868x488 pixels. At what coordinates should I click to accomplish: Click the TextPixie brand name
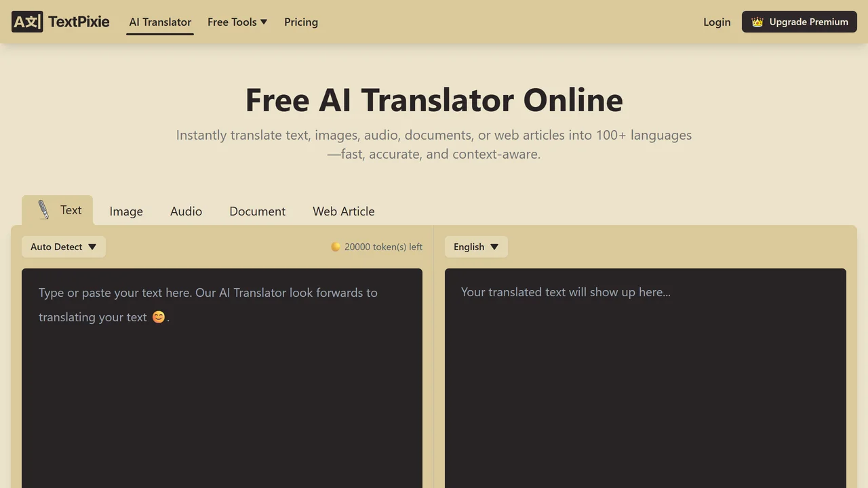(x=79, y=22)
